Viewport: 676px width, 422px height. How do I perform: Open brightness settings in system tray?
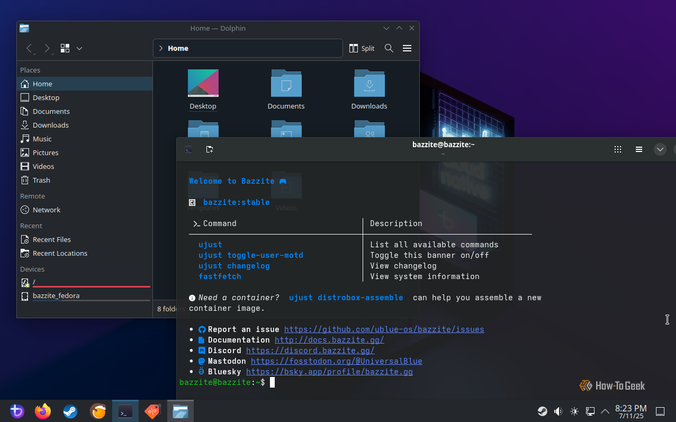[x=574, y=411]
